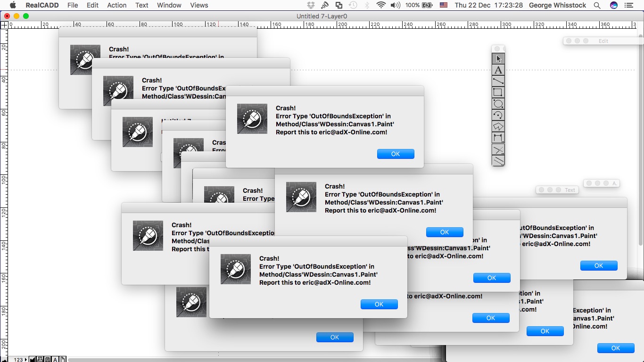
Task: Open the RealCADD application menu
Action: pos(41,5)
